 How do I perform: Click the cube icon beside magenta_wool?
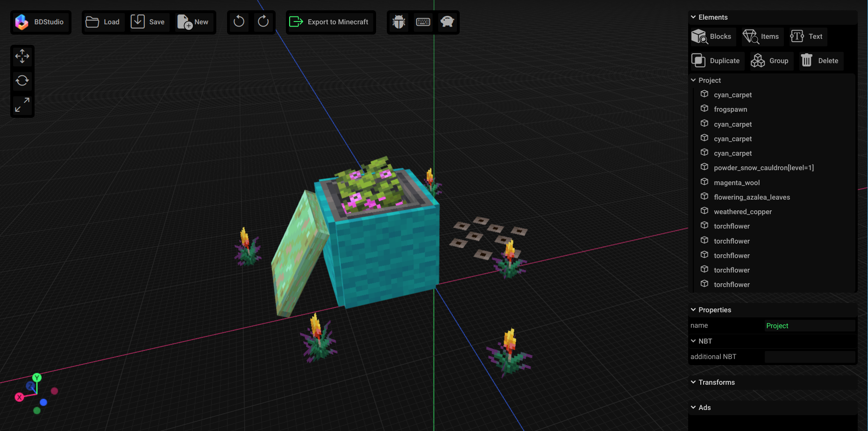click(704, 182)
